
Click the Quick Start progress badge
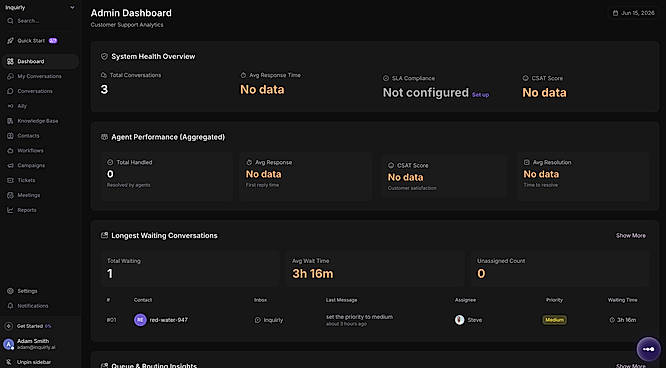point(53,41)
